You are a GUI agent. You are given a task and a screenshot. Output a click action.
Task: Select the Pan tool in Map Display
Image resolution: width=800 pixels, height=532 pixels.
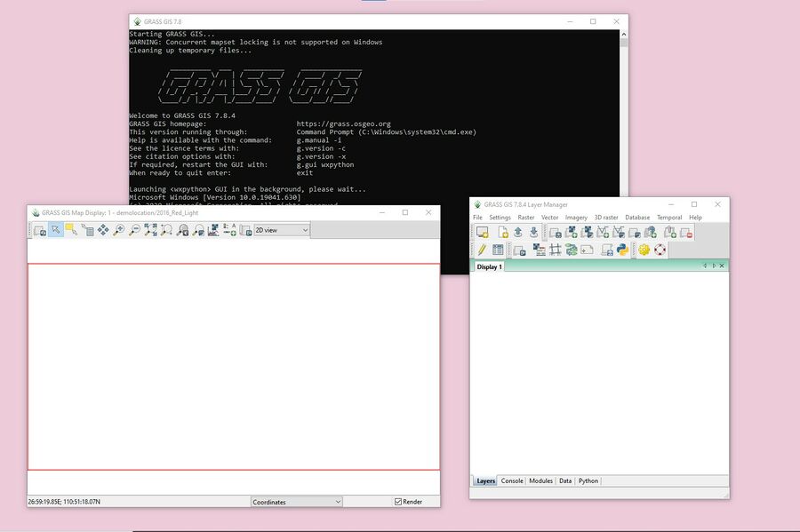coord(103,231)
